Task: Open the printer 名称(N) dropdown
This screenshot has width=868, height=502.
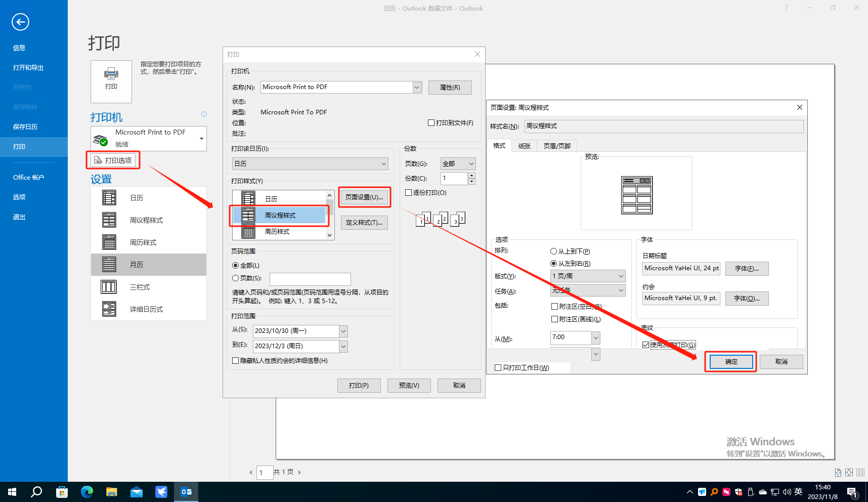Action: (417, 88)
